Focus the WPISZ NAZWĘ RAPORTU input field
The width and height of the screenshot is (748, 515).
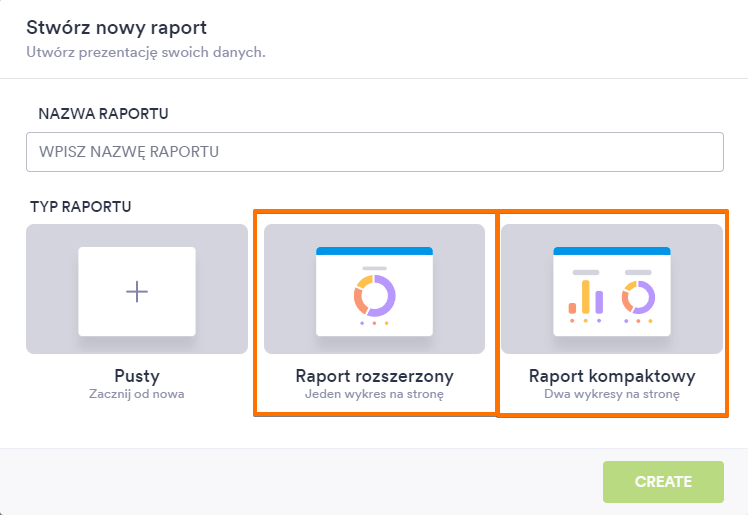coord(374,152)
